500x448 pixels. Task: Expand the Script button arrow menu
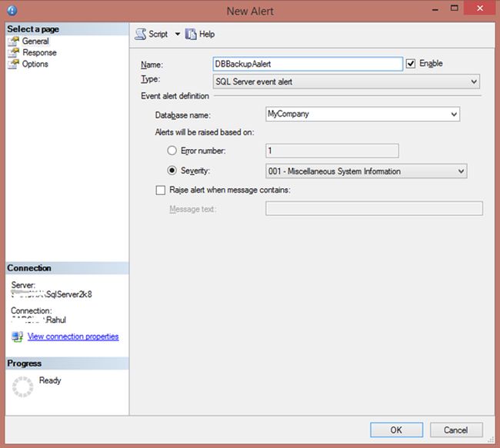[177, 34]
